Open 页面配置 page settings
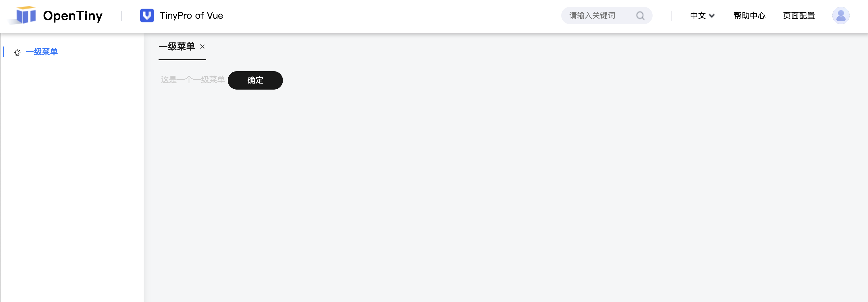The width and height of the screenshot is (868, 302). pos(798,16)
